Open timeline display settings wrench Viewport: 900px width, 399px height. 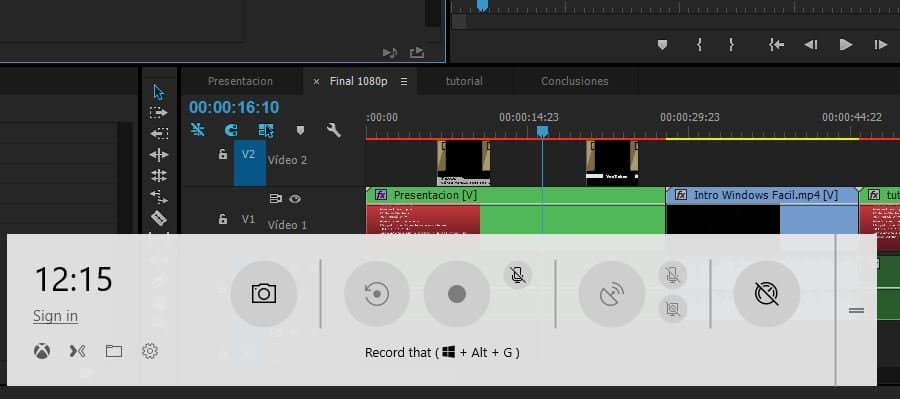333,130
